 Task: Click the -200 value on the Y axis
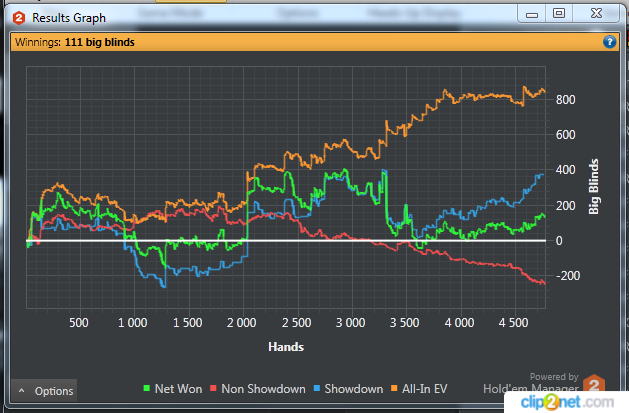(568, 276)
